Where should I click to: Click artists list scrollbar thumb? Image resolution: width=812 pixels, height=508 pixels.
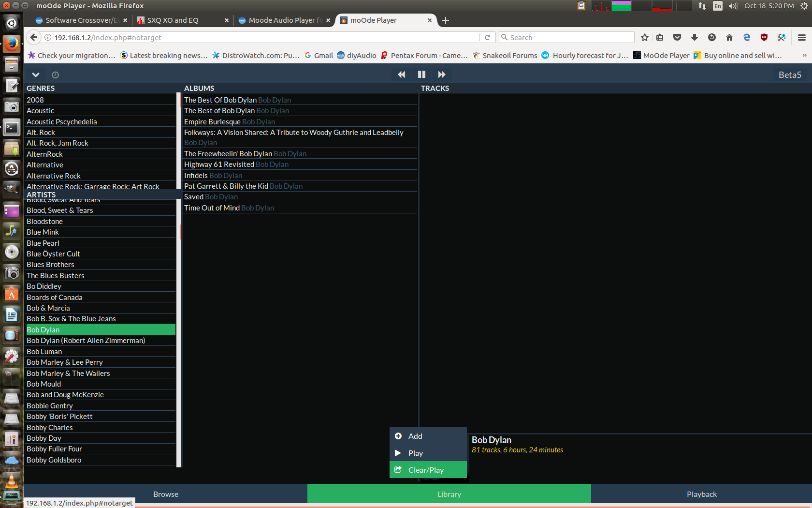(x=180, y=232)
